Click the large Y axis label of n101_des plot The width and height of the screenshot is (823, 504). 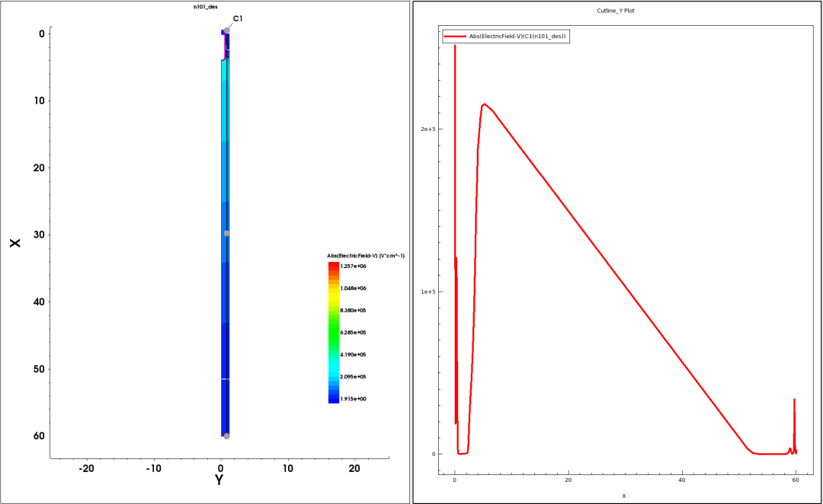[219, 480]
